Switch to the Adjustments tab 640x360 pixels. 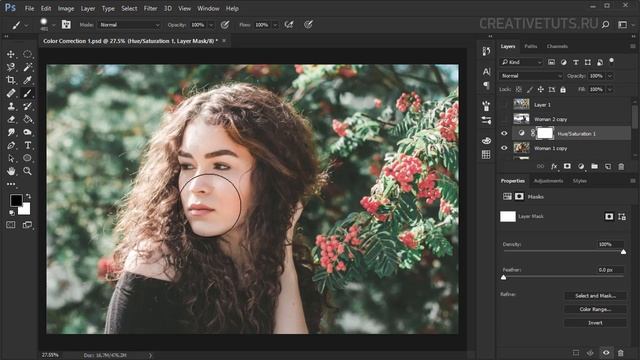[548, 180]
